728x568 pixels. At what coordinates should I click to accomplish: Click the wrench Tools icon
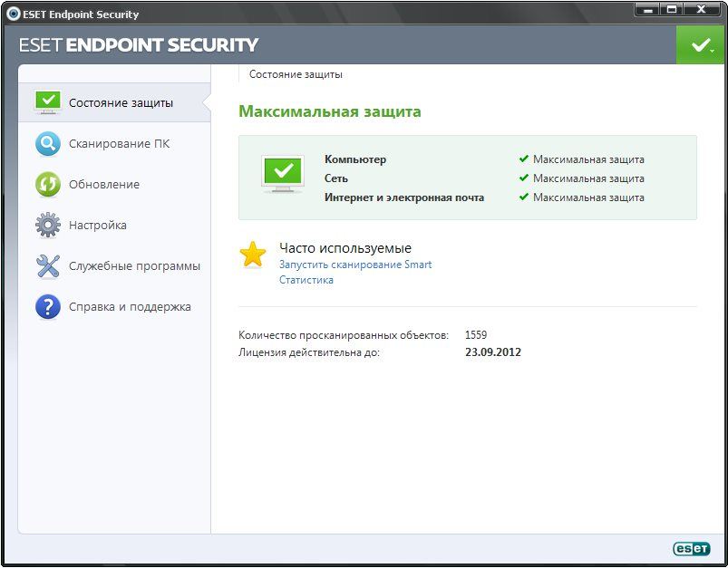(x=48, y=266)
